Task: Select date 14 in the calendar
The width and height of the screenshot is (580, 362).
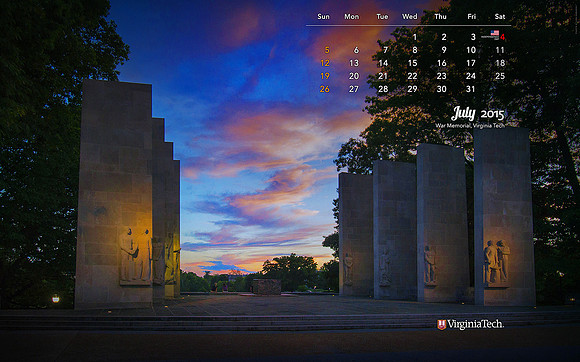Action: [x=383, y=63]
